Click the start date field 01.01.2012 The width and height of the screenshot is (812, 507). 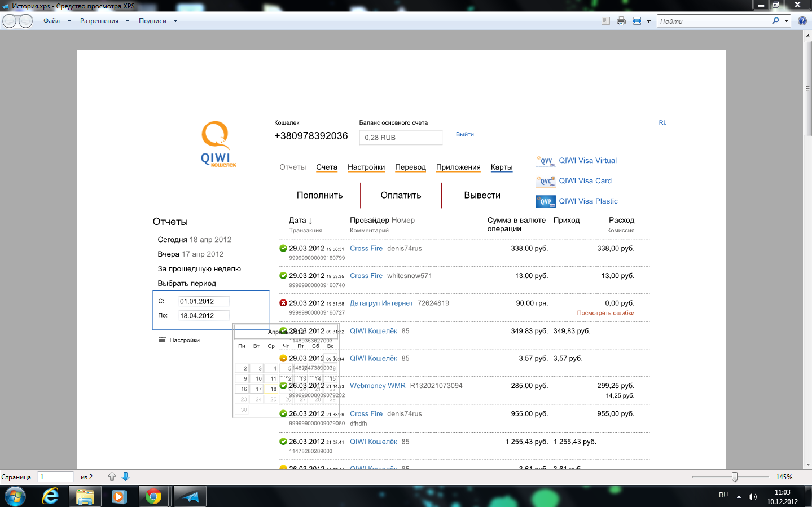(204, 302)
